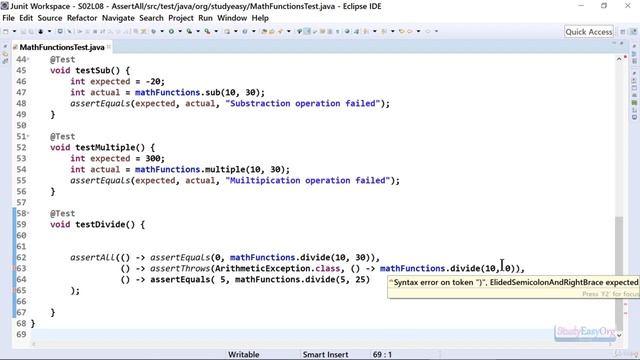This screenshot has height=360, width=640.
Task: Click the red error square atop overview ruler
Action: pos(625,57)
